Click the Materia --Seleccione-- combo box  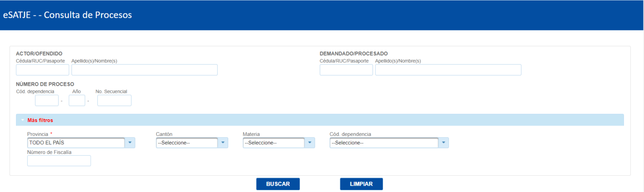click(274, 143)
